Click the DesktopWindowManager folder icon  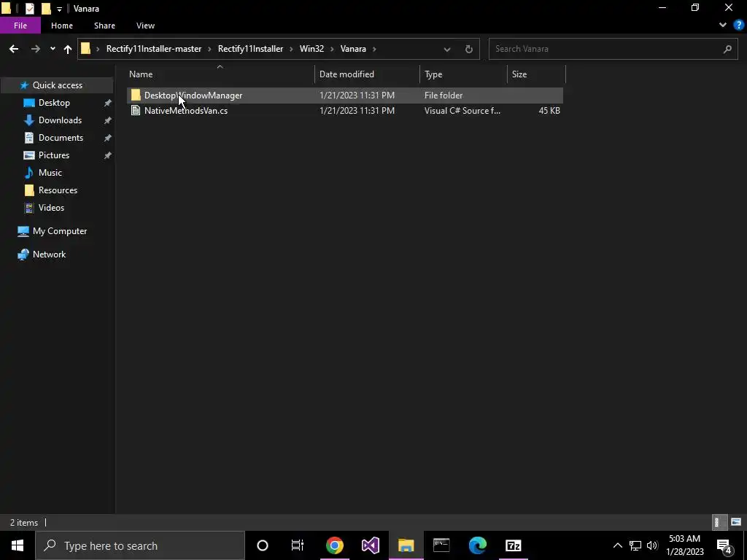point(136,96)
